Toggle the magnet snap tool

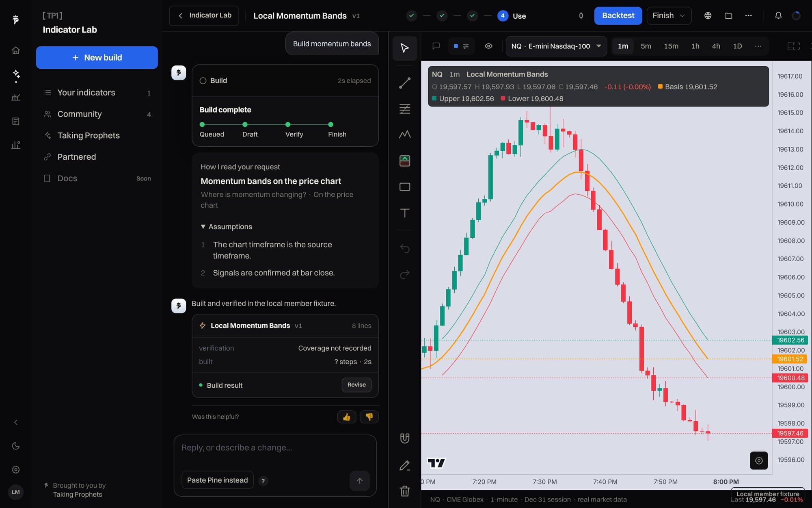(405, 438)
